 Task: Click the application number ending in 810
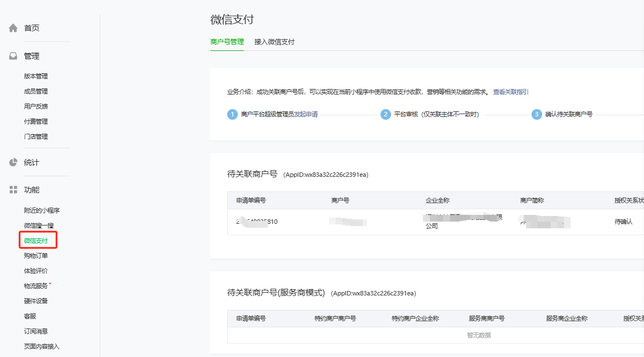pos(257,222)
